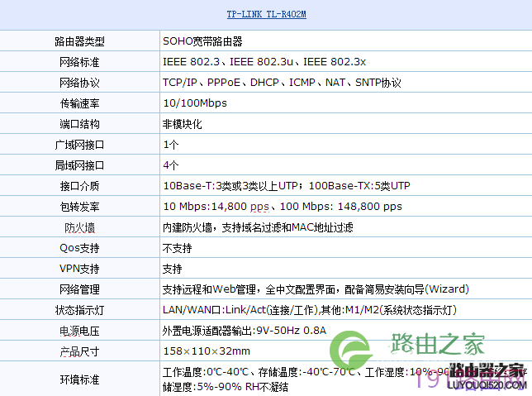Image resolution: width=532 pixels, height=396 pixels.
Task: Click the 工作温度 environment value
Action: [x=345, y=379]
